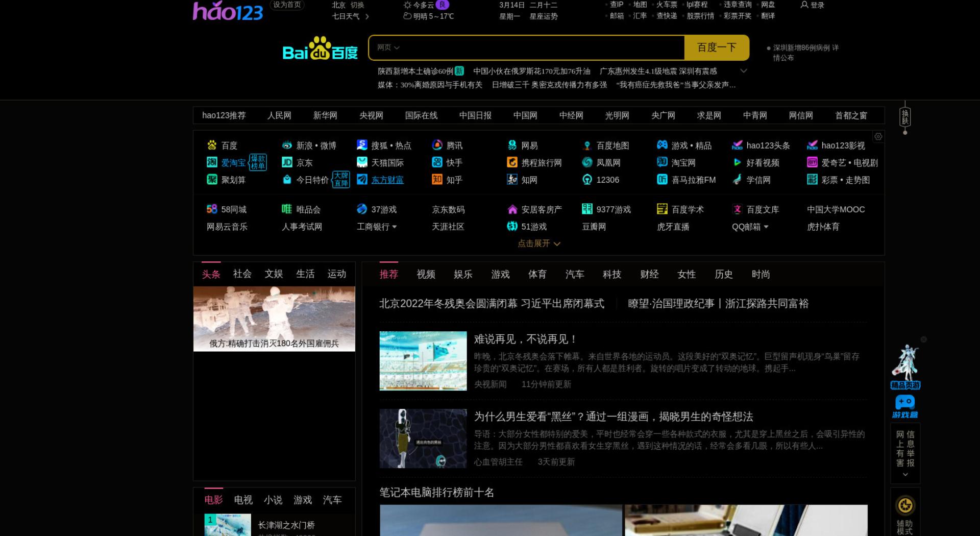The image size is (980, 536).
Task: Open the 黑丝 comic article thumbnail
Action: point(423,438)
